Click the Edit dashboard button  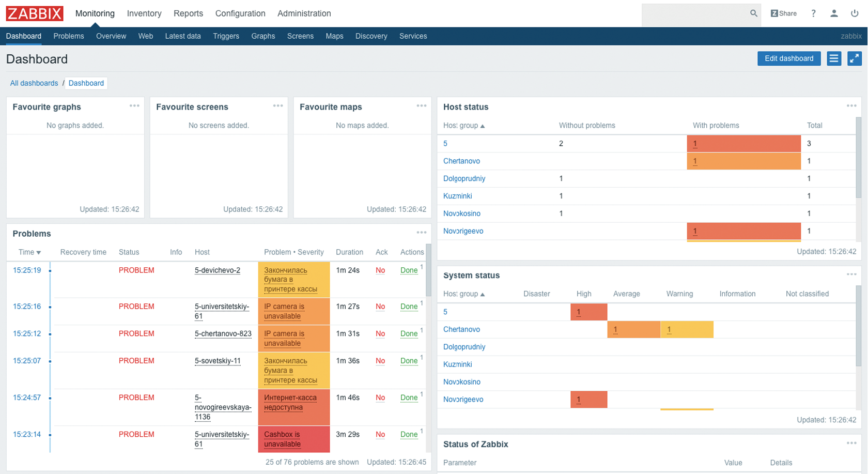pos(789,58)
